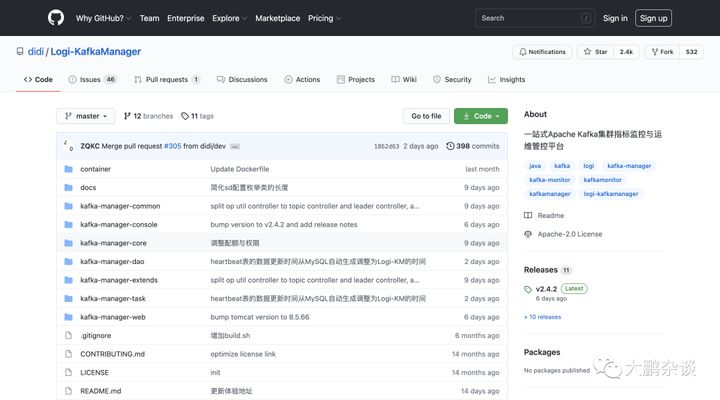Click the book icon next to Readme

tap(528, 215)
